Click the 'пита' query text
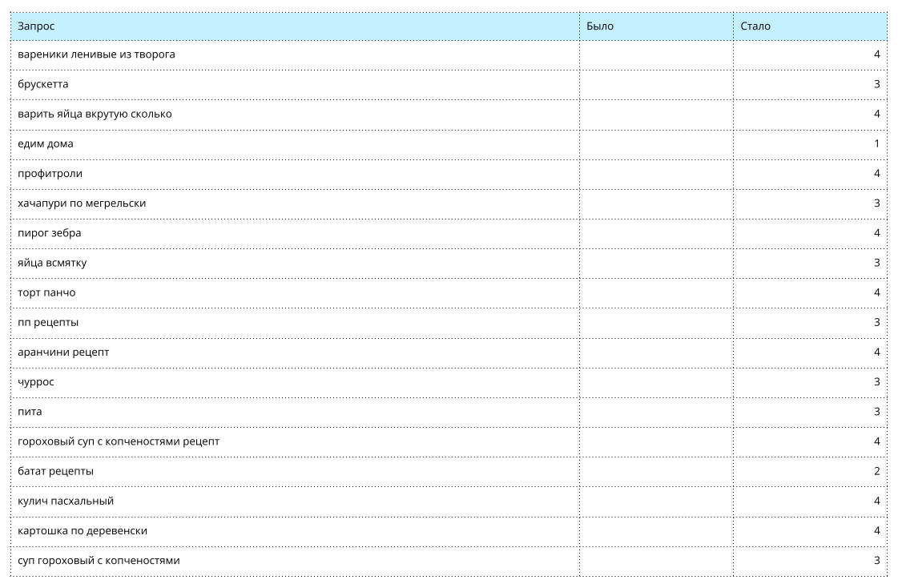 pyautogui.click(x=30, y=412)
